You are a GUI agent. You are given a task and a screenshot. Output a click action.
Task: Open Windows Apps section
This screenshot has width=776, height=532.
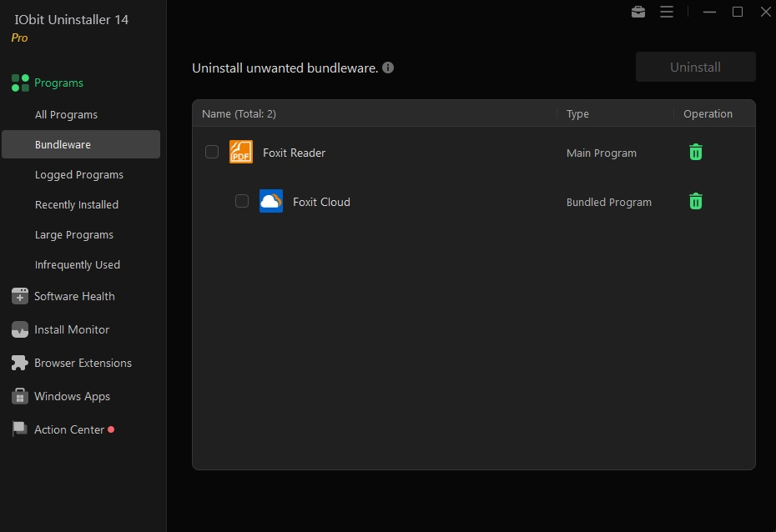(x=73, y=397)
